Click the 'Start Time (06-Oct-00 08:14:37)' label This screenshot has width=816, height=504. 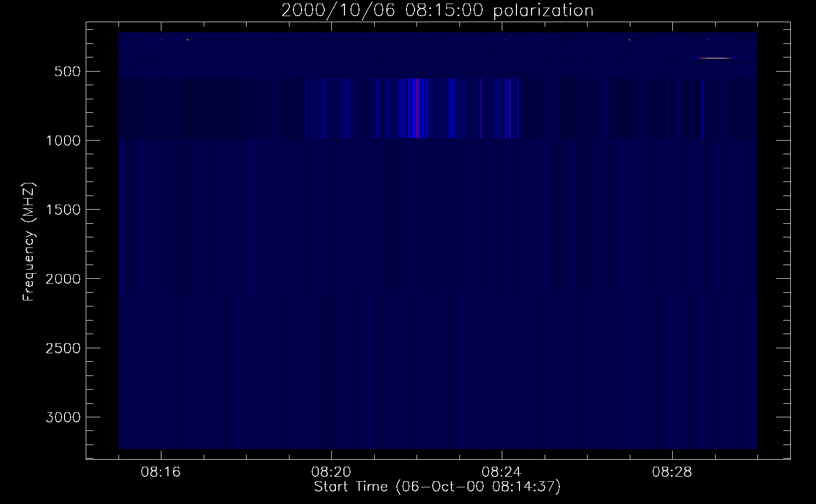pyautogui.click(x=437, y=487)
